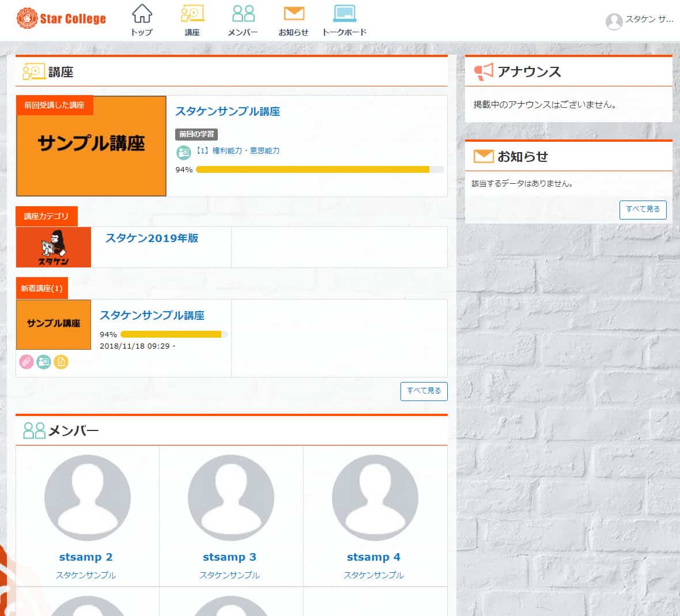
Task: Open the large サンプル講座 orange thumbnail
Action: [x=92, y=146]
